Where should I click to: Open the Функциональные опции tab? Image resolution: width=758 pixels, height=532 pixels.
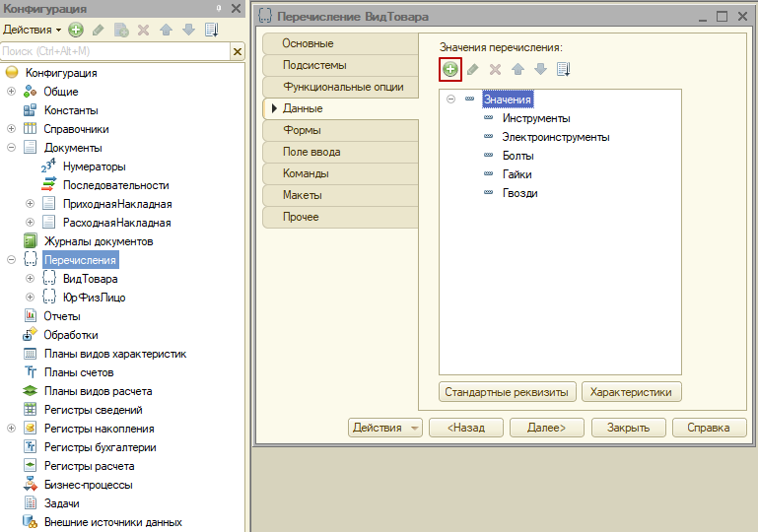pyautogui.click(x=340, y=87)
